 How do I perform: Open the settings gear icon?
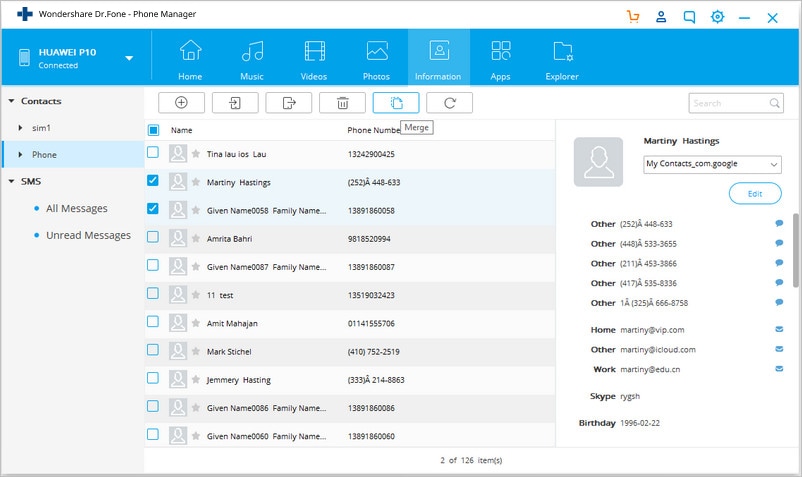pyautogui.click(x=718, y=17)
